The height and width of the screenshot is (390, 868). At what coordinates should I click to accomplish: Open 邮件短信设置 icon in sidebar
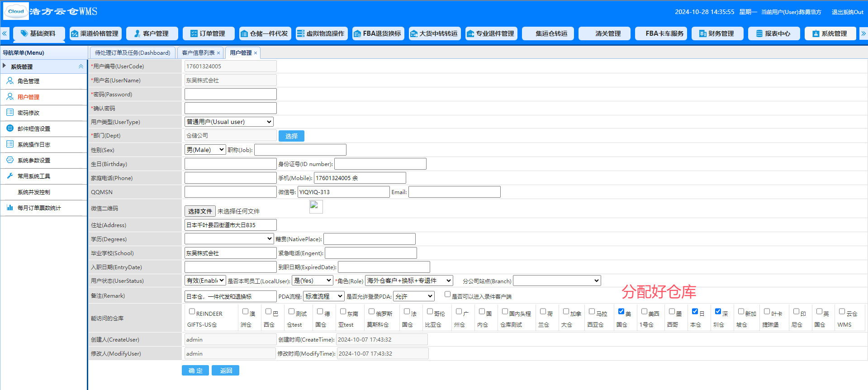pyautogui.click(x=9, y=128)
